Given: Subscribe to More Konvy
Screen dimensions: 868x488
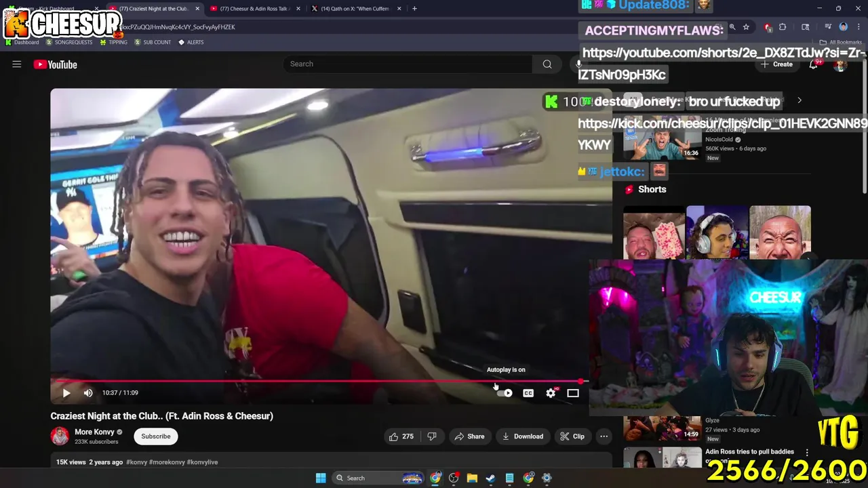Looking at the screenshot, I should (x=156, y=436).
